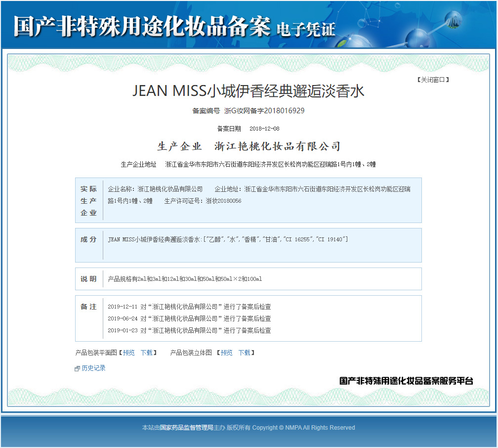This screenshot has width=498, height=448.
Task: Click the Copyright NMPA All Rights Reserved text
Action: pyautogui.click(x=304, y=428)
